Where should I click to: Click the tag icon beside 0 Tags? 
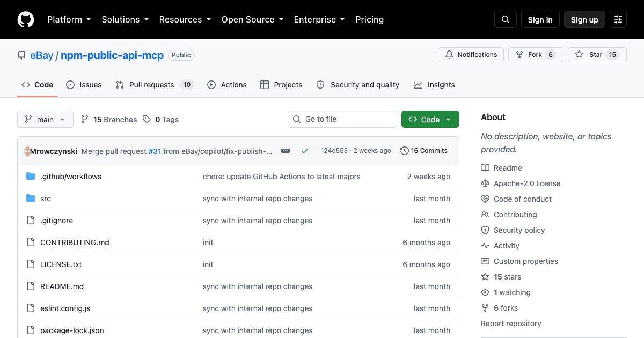click(x=147, y=120)
